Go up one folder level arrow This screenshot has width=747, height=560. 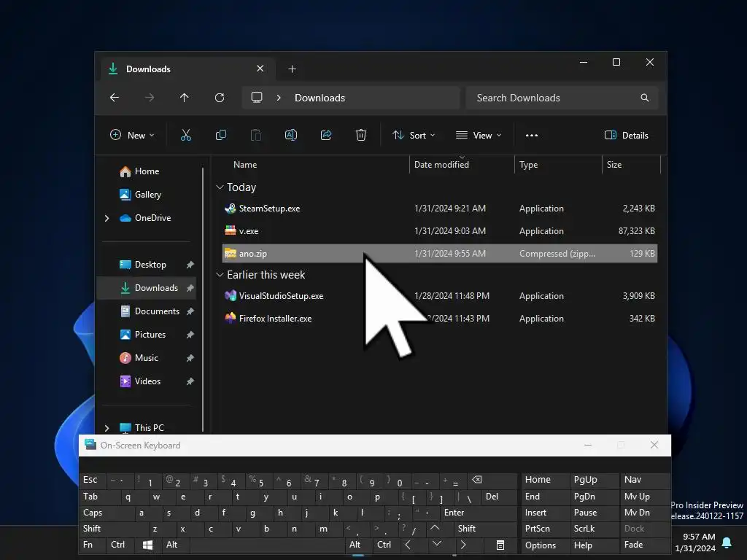pyautogui.click(x=185, y=98)
